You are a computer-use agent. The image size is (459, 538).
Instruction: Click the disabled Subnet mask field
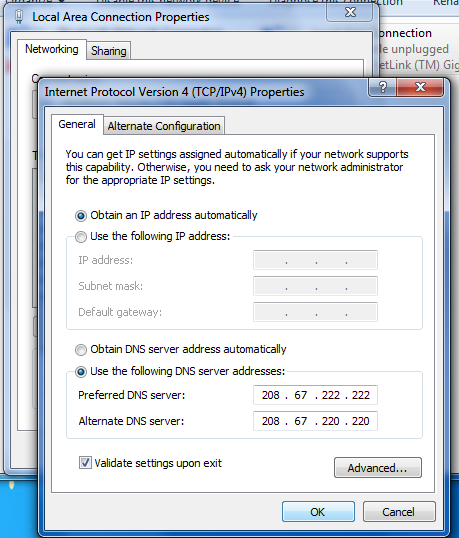point(315,286)
